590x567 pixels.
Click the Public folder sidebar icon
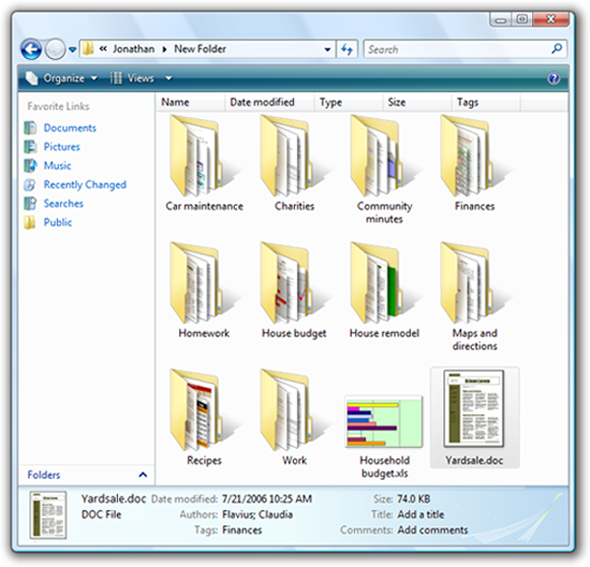tap(30, 222)
